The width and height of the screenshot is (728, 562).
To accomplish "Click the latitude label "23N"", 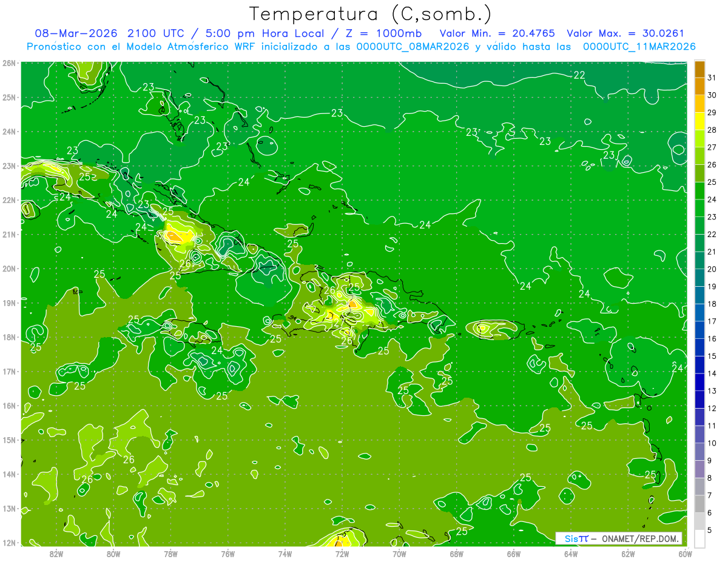I will (x=10, y=166).
